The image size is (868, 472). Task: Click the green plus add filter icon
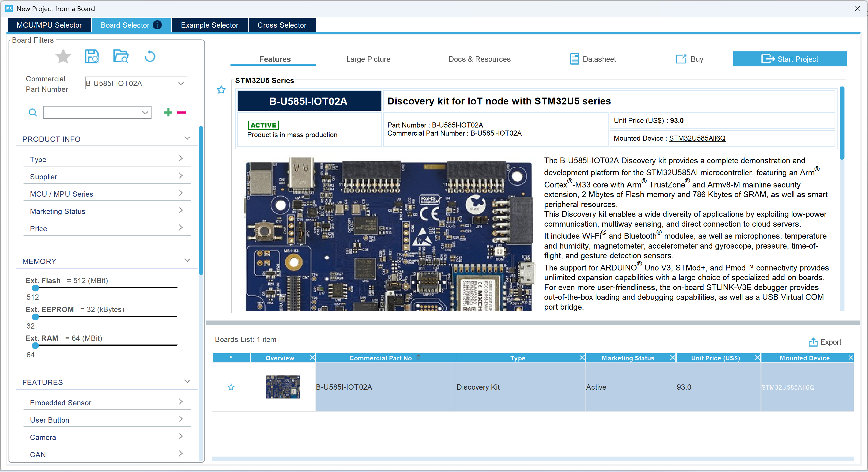tap(168, 113)
